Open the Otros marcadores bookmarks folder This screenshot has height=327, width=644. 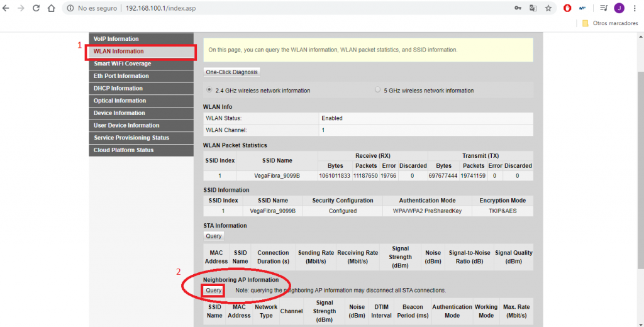pos(610,23)
